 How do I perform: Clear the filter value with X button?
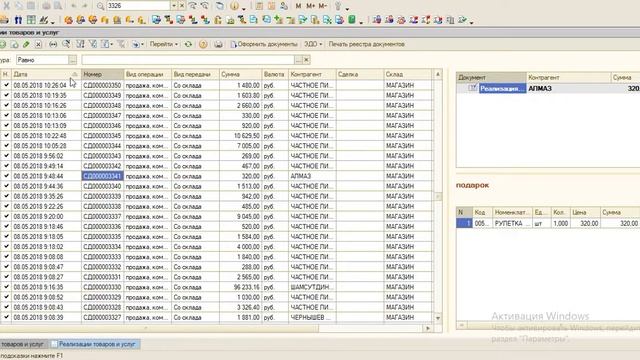click(307, 60)
